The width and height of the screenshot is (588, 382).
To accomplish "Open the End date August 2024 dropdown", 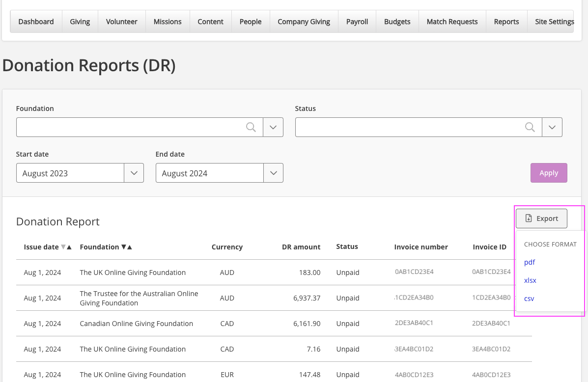I will [220, 173].
